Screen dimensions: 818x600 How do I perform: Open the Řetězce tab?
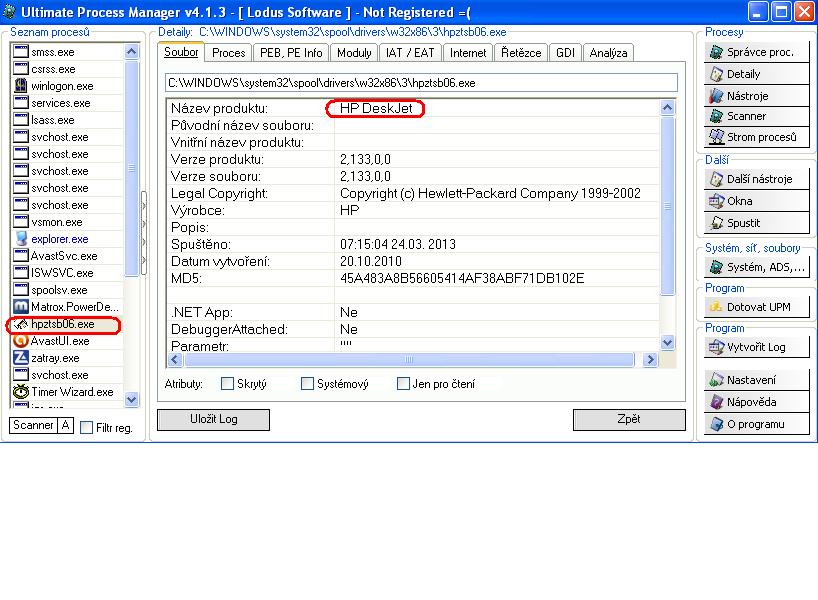(521, 53)
